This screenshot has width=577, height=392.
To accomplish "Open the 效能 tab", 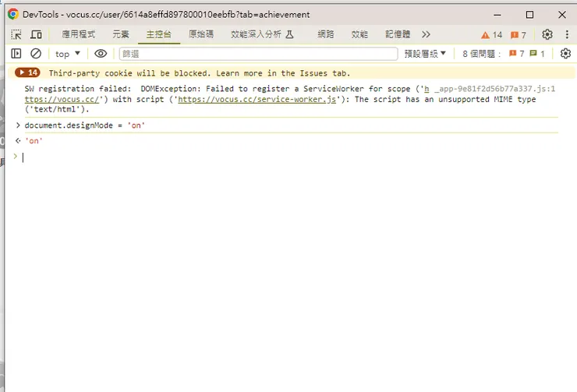I will pos(359,34).
